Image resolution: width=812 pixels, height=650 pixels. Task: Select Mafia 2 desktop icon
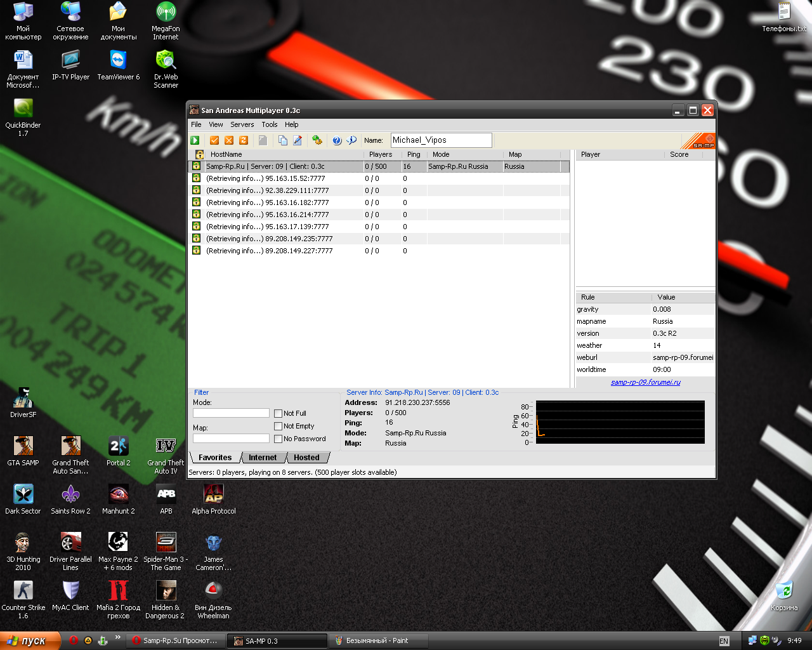[119, 600]
